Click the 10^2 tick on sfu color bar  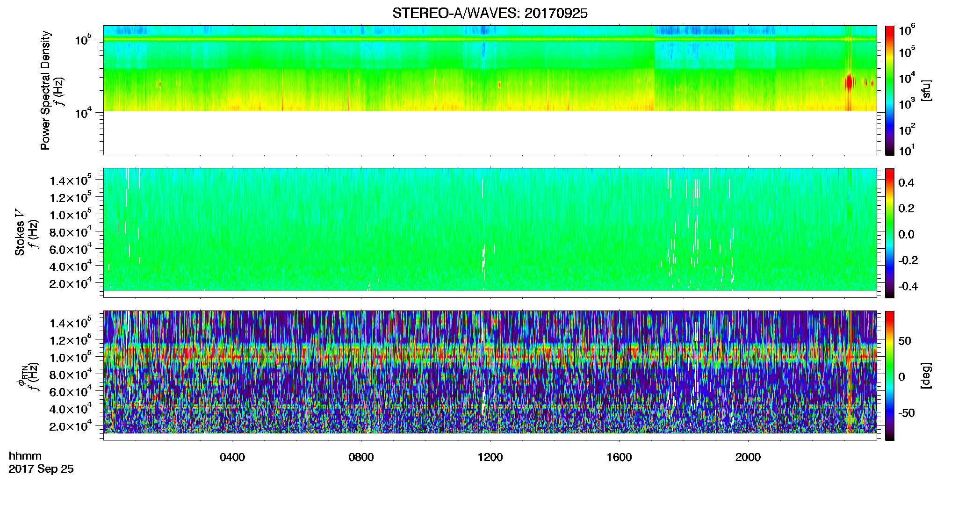[907, 130]
